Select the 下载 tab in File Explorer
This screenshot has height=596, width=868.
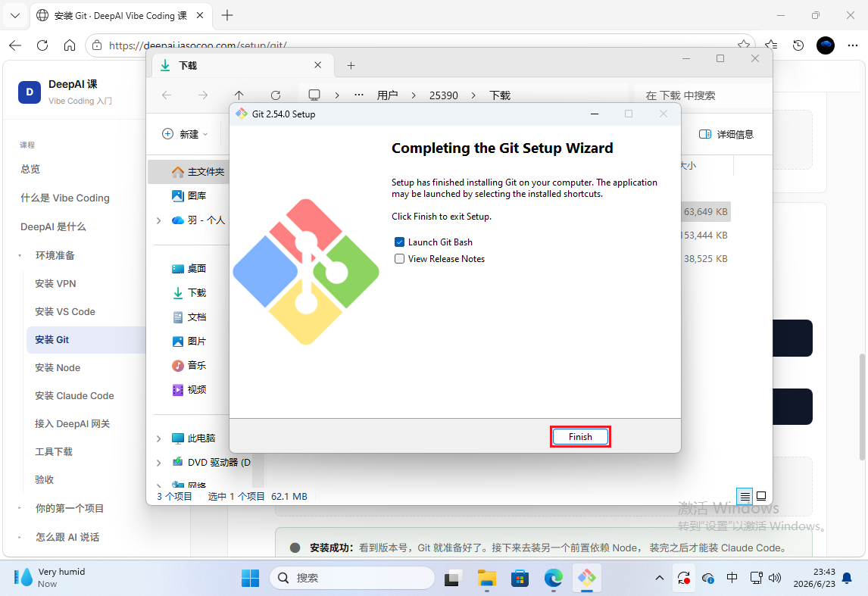(x=243, y=65)
